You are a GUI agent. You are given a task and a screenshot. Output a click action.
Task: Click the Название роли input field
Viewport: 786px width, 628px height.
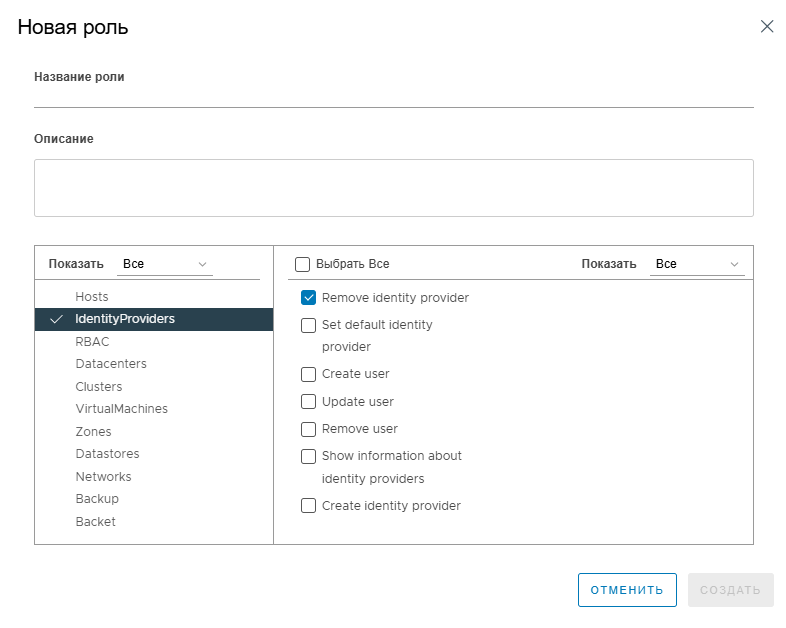pos(394,98)
